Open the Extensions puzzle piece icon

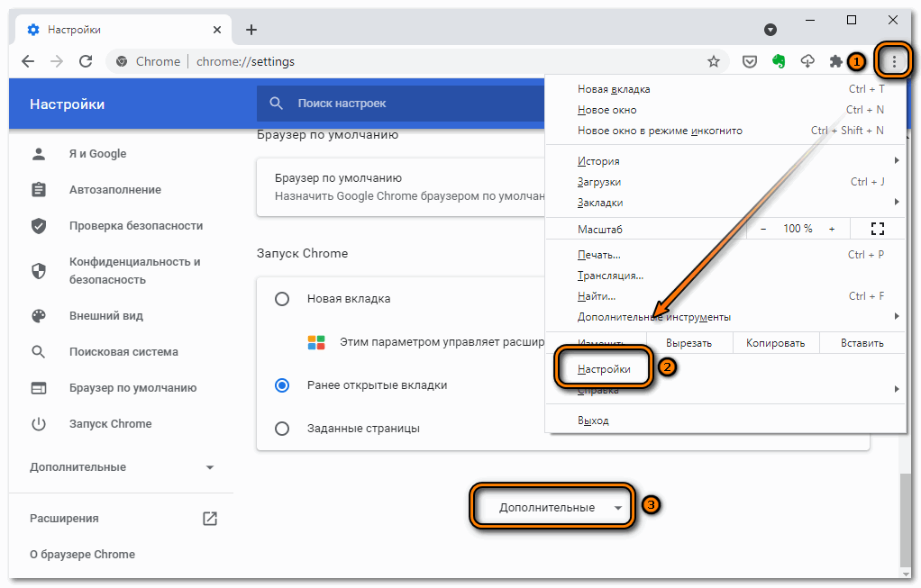[x=835, y=61]
